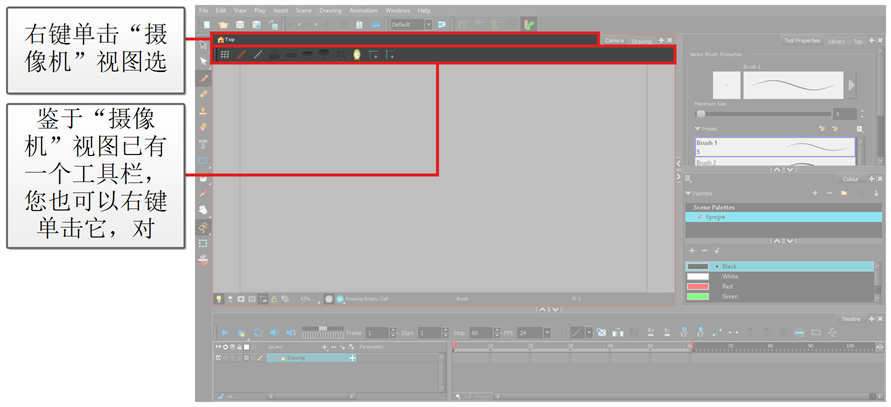Click the light bulb icon in status bar
The image size is (891, 407).
219,298
